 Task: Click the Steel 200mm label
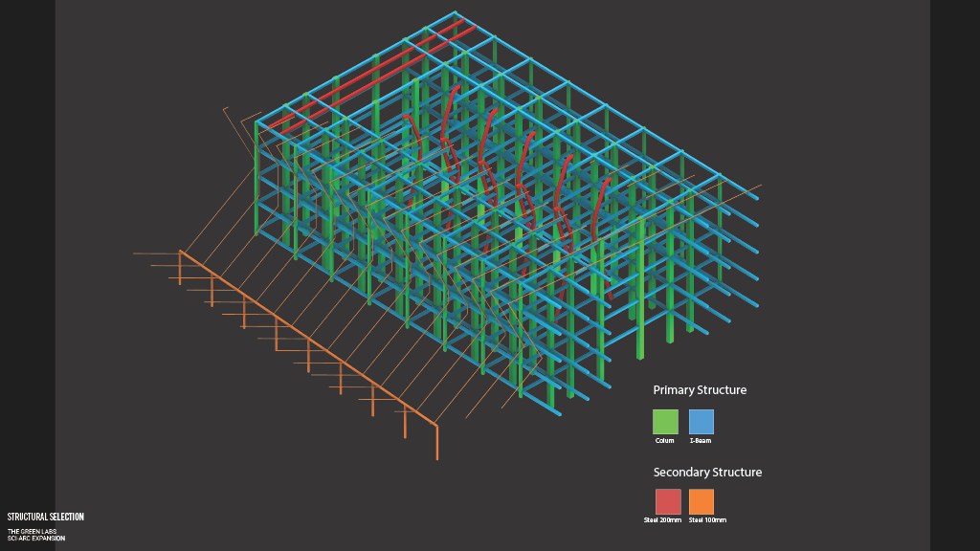(662, 519)
